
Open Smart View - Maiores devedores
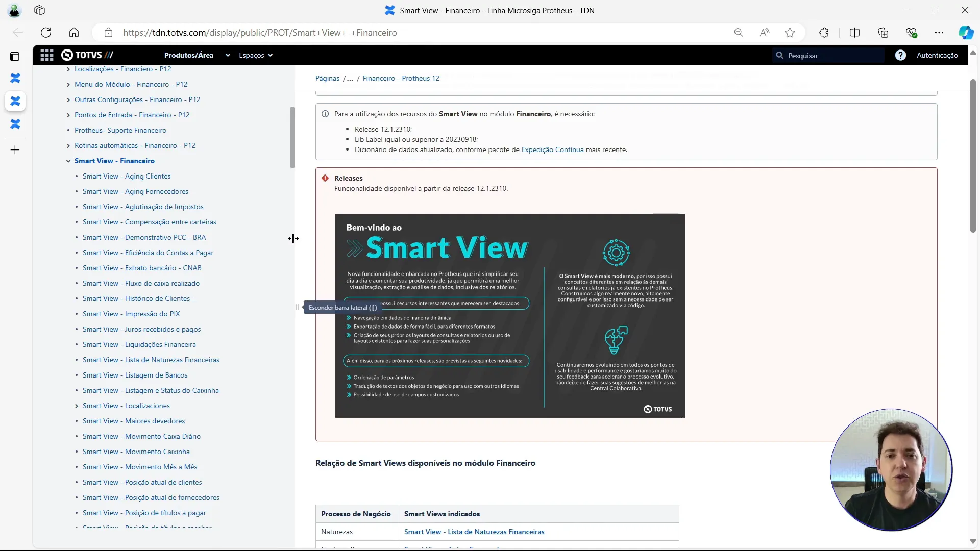134,421
